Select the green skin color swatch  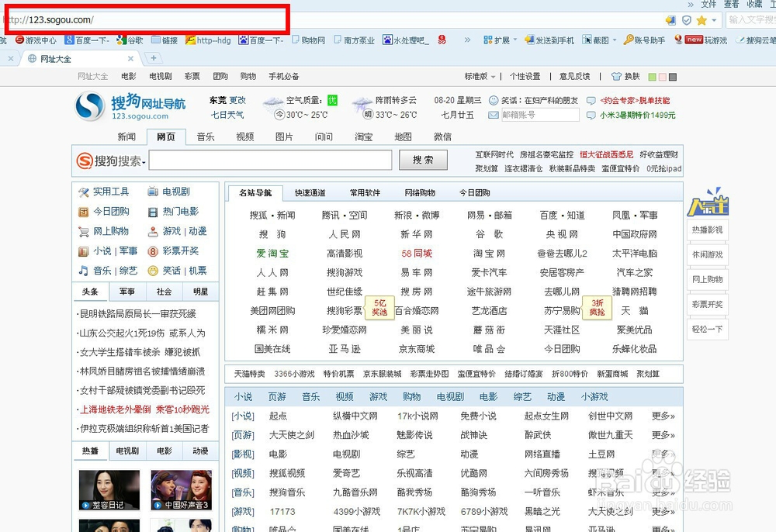(652, 76)
